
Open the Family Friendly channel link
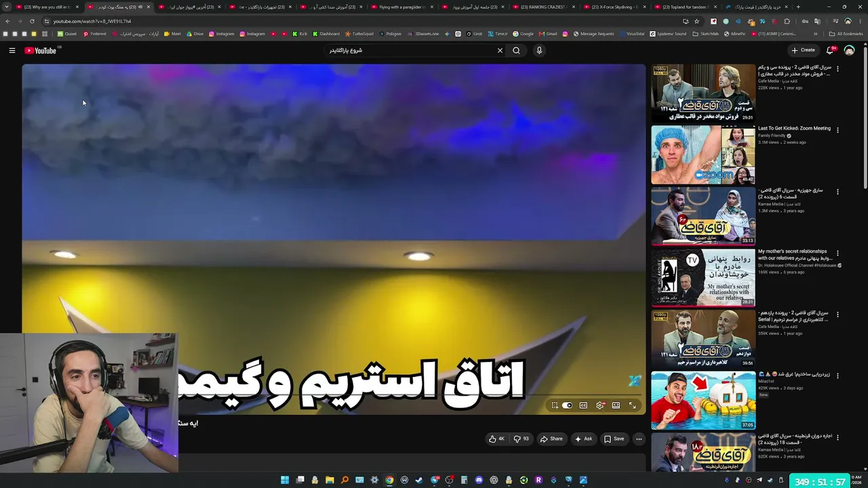click(x=772, y=136)
